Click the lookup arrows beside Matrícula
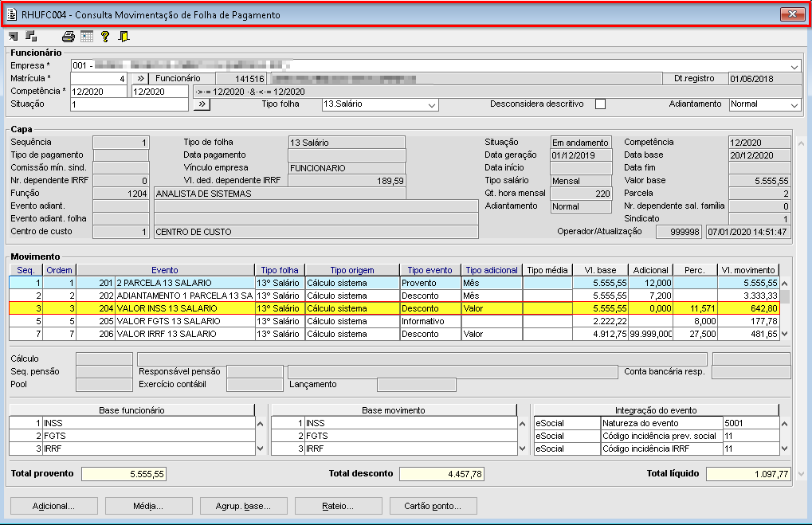 point(139,79)
